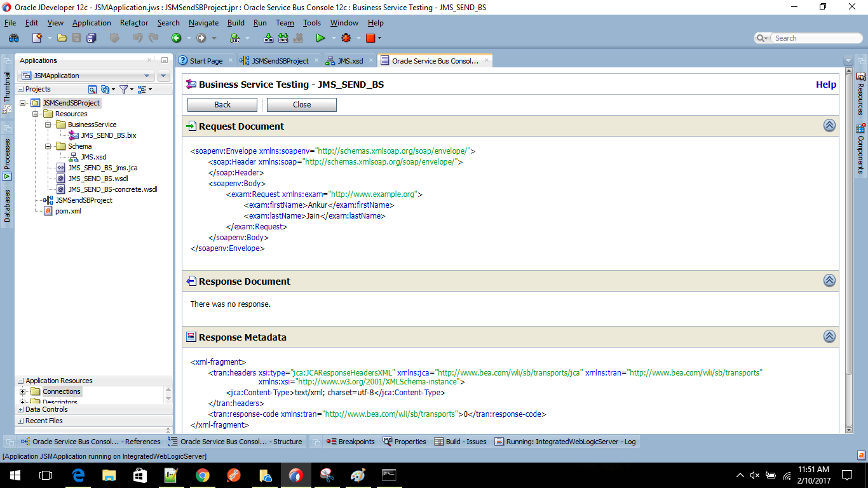Click the Filter funnel icon in Projects
Image resolution: width=868 pixels, height=488 pixels.
click(124, 90)
